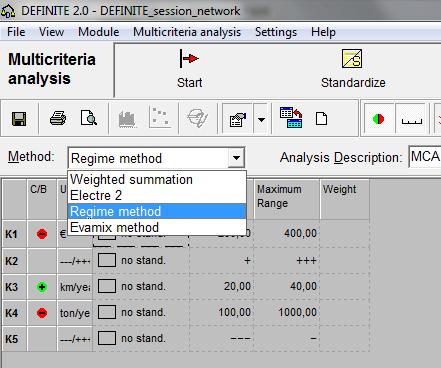Toggle K5 standardization checkbox

[107, 338]
